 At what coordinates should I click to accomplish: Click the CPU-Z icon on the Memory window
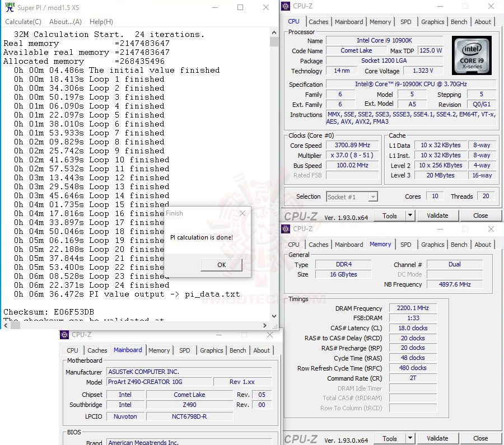[x=284, y=229]
